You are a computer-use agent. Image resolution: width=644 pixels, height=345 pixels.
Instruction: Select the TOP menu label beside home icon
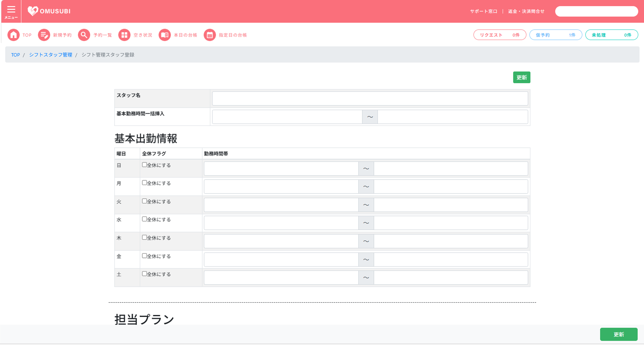(x=27, y=35)
